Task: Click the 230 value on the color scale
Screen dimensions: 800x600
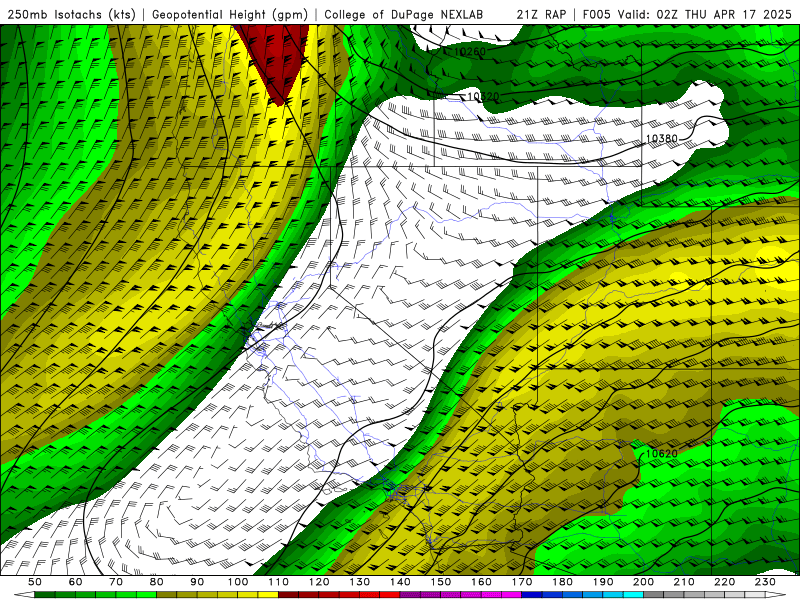Action: [x=765, y=582]
